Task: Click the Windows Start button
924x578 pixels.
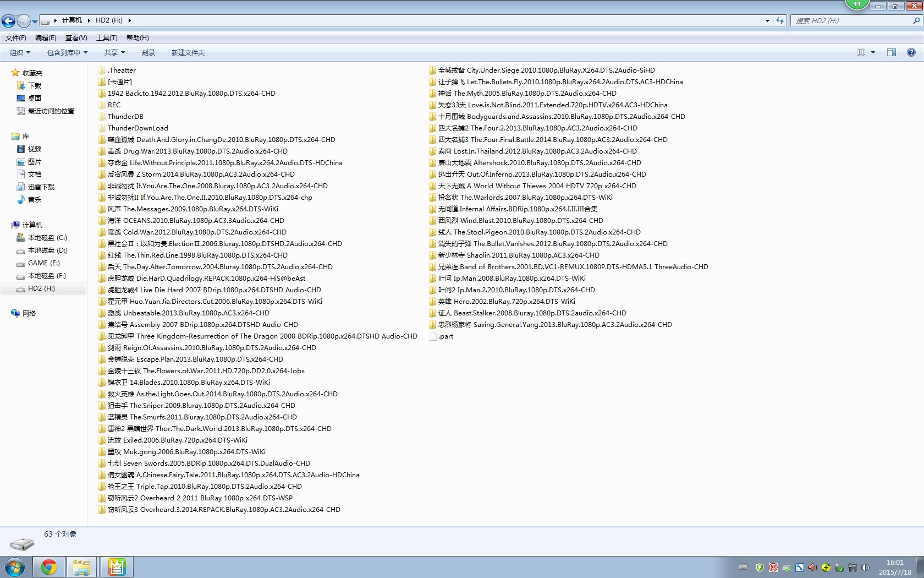Action: (15, 567)
